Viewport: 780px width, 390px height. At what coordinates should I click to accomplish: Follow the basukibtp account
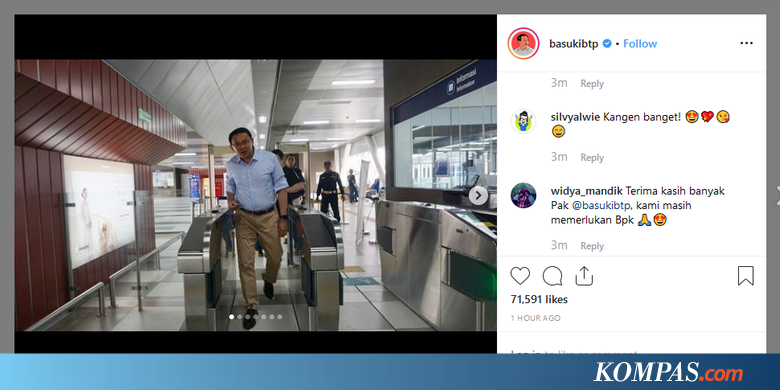point(640,44)
